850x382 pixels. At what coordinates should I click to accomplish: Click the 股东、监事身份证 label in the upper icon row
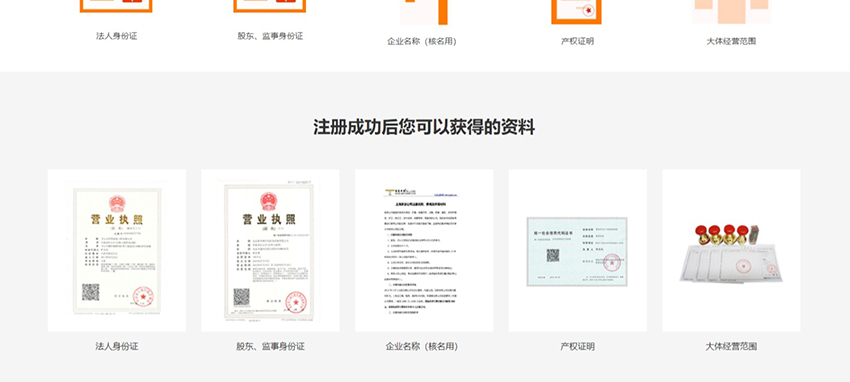pos(270,36)
